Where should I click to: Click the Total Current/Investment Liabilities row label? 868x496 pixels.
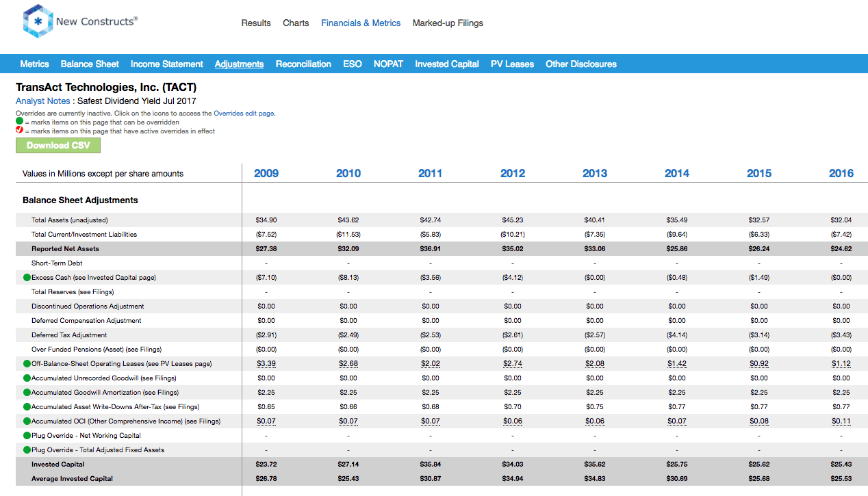point(84,235)
